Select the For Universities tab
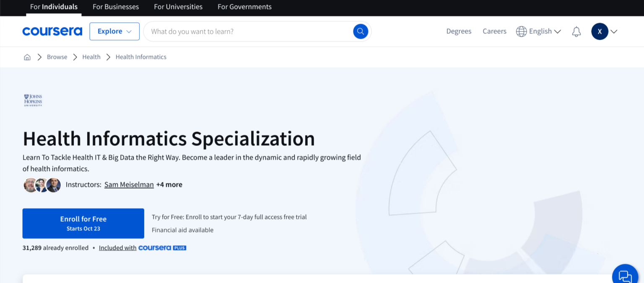This screenshot has height=283, width=644. point(178,7)
